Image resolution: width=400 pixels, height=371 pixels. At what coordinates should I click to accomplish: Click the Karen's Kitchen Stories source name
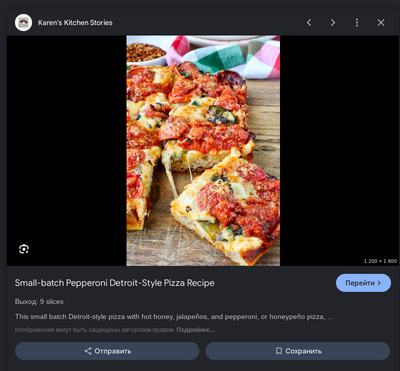pos(75,23)
